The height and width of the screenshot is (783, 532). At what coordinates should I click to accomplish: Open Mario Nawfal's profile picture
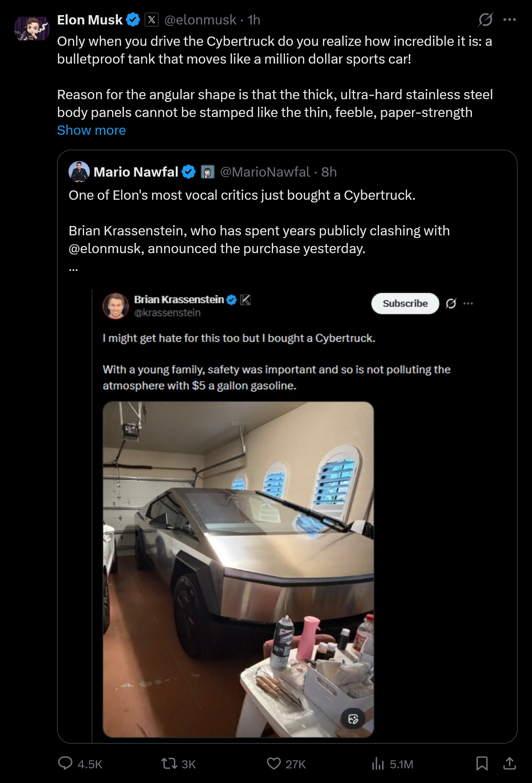[x=79, y=172]
